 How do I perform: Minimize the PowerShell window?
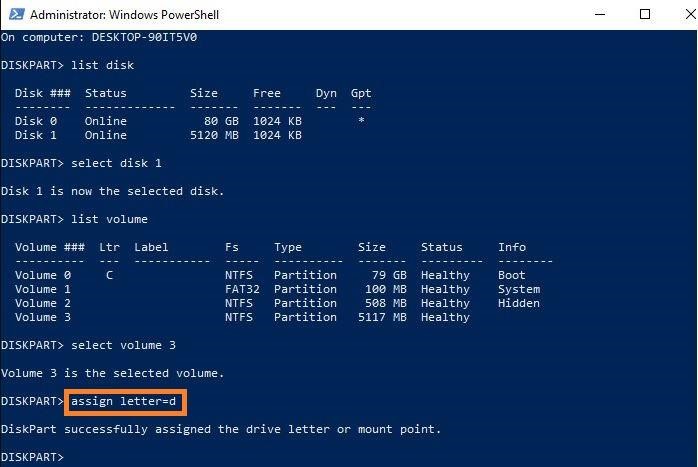point(598,14)
